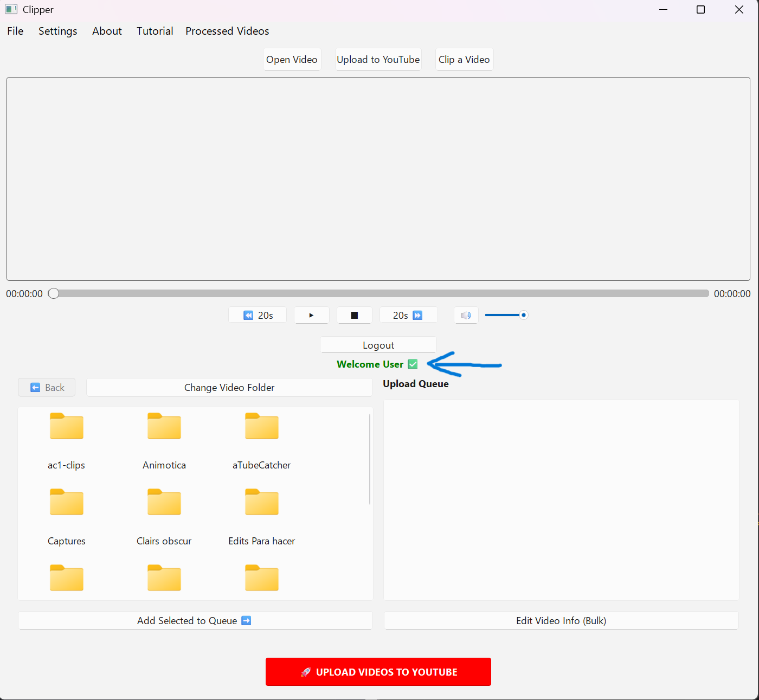
Task: Click Upload to YouTube button
Action: click(x=378, y=59)
